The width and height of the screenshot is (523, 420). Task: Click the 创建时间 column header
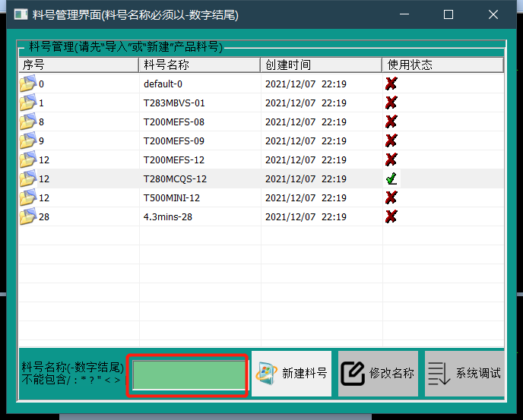(x=321, y=65)
